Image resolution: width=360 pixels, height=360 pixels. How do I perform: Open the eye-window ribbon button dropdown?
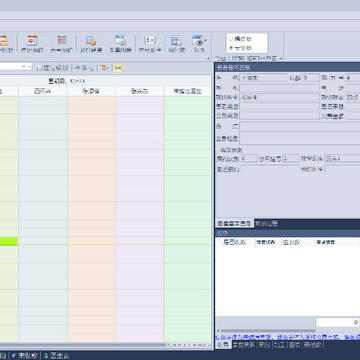(205, 41)
